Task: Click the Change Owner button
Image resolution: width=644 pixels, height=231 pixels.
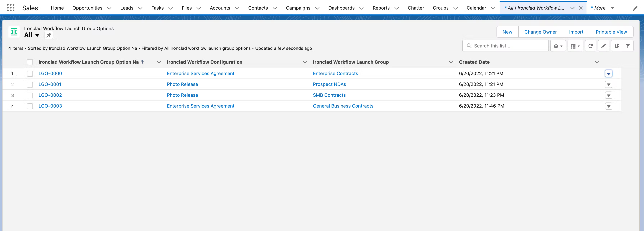Action: [x=541, y=32]
